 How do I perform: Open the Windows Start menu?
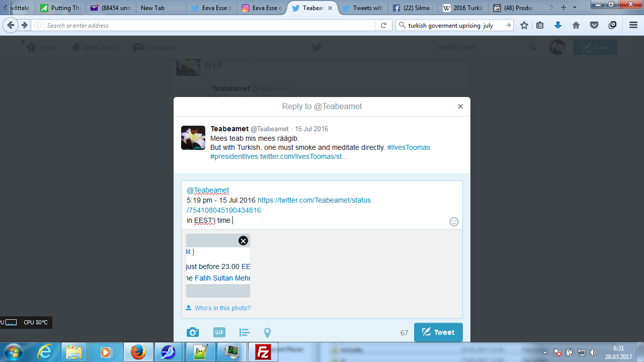12,352
